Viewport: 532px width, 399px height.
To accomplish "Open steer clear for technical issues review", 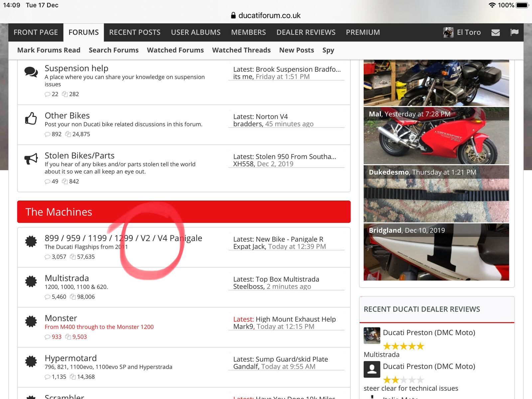I will 411,388.
